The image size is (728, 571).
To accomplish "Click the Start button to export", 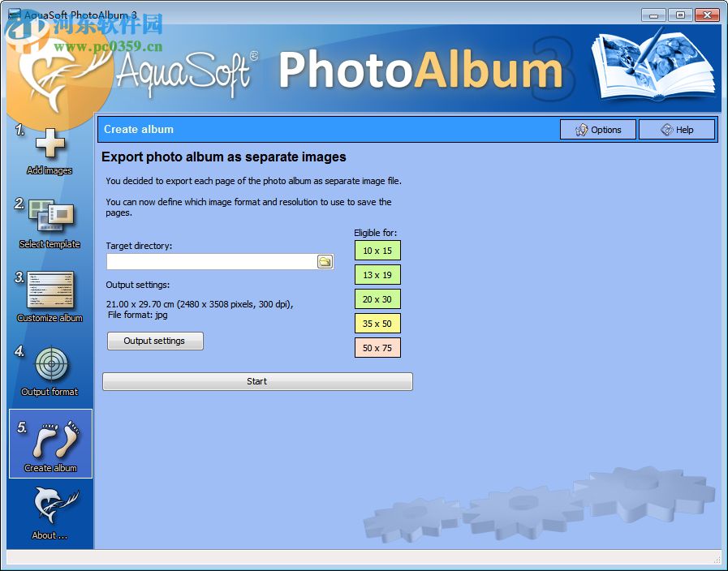I will (256, 381).
